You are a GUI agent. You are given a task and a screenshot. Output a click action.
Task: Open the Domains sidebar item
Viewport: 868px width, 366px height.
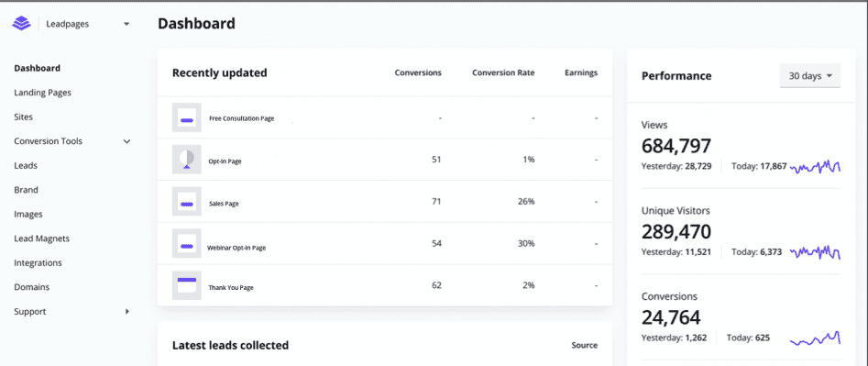click(31, 287)
